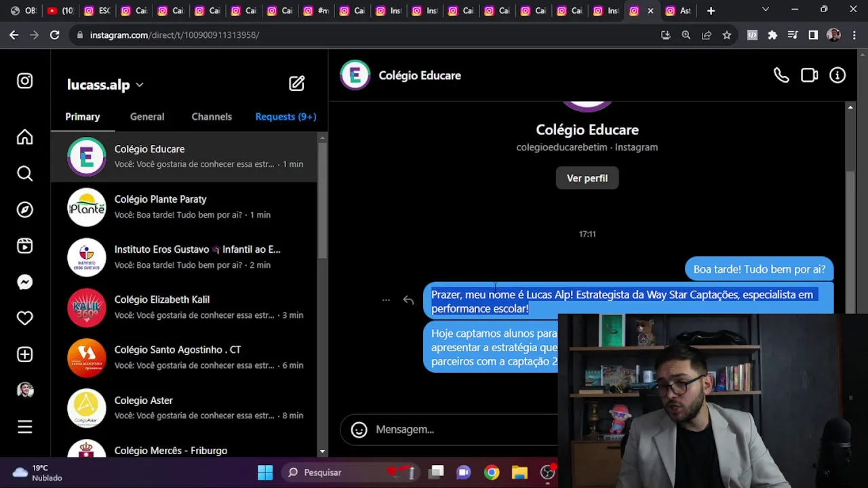Open Windows Start menu

pos(265,472)
